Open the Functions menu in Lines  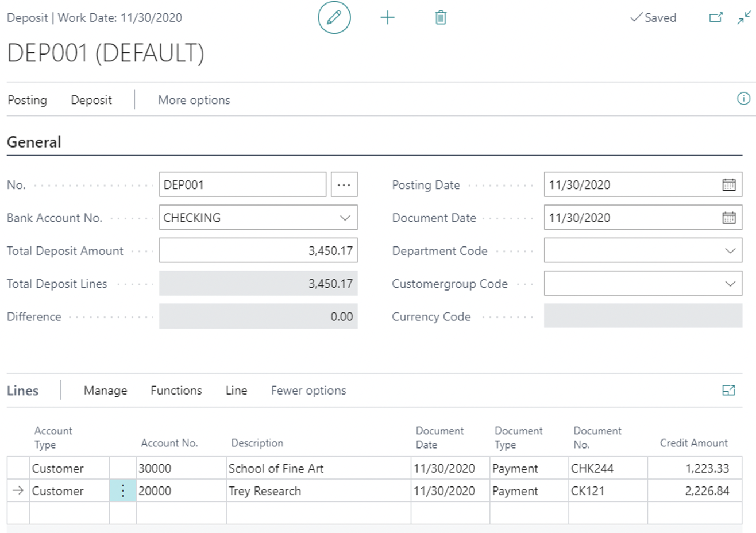coord(176,390)
